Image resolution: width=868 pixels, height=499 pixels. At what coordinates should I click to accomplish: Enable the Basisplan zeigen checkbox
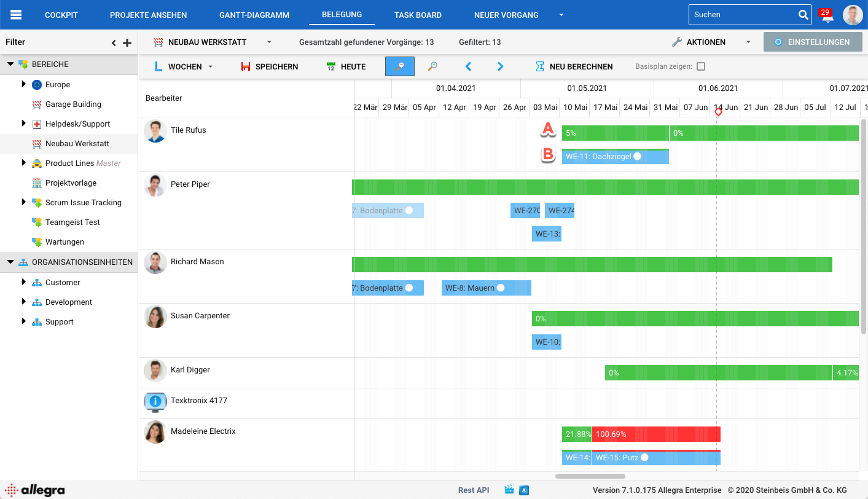[x=701, y=66]
